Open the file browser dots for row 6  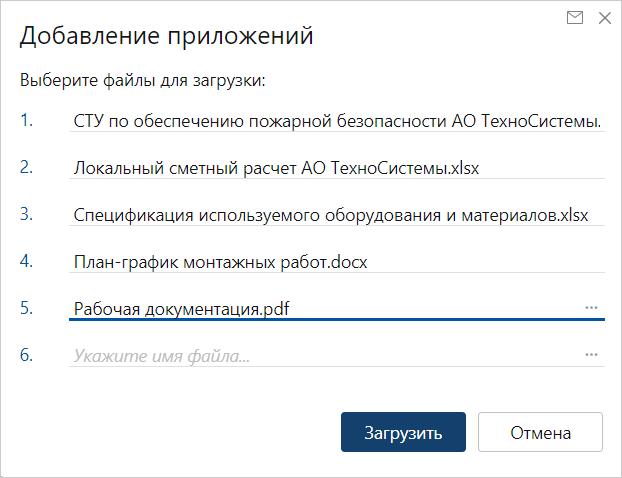coord(591,355)
